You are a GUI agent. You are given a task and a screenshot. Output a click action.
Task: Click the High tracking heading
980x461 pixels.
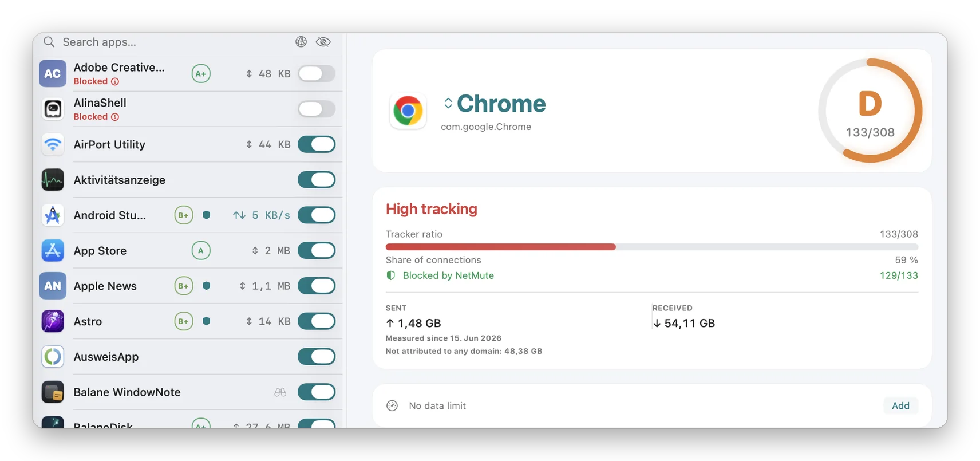coord(432,209)
